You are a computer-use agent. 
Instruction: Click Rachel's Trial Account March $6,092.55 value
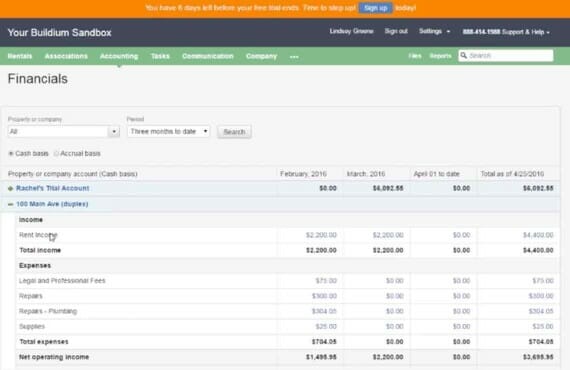(388, 188)
